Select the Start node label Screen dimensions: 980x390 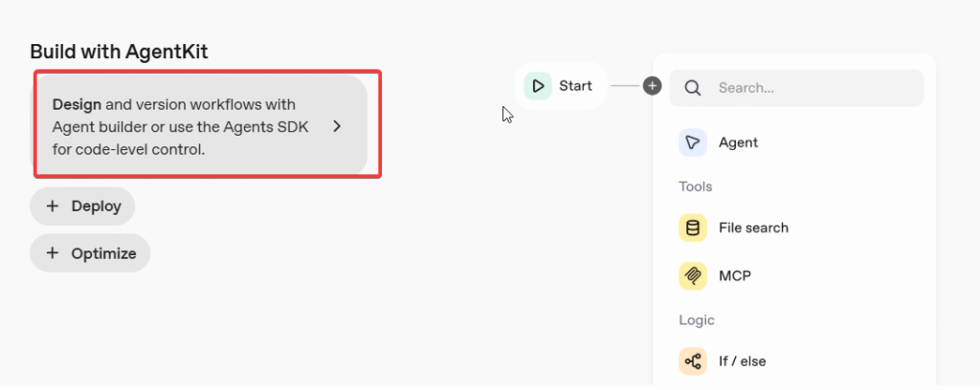(x=575, y=86)
